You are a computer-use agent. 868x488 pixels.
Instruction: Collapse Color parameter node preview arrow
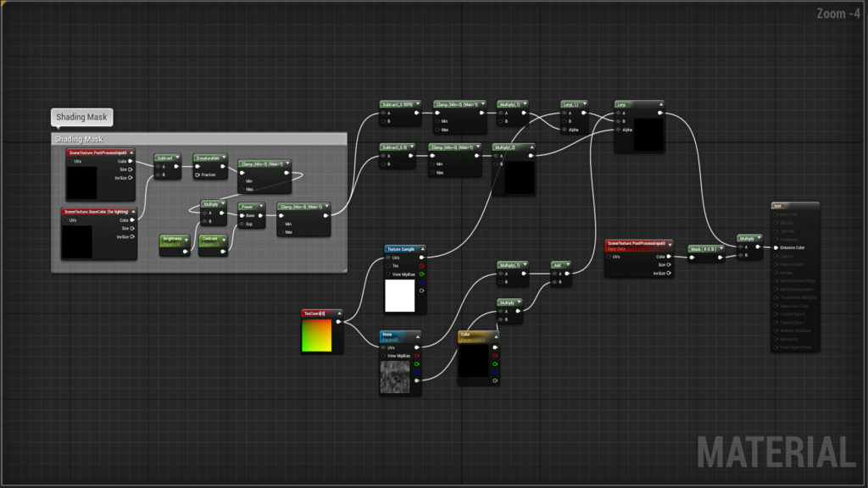[495, 335]
